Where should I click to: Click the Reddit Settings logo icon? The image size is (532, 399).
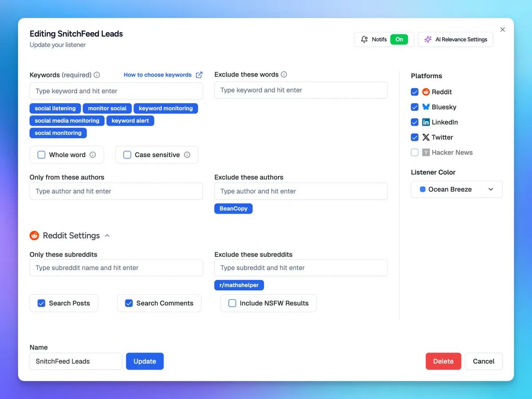tap(34, 236)
